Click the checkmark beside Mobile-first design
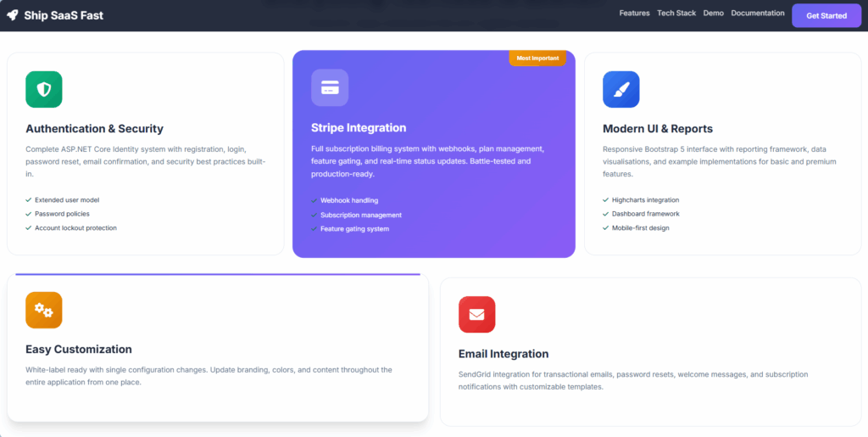The height and width of the screenshot is (437, 868). (x=606, y=228)
